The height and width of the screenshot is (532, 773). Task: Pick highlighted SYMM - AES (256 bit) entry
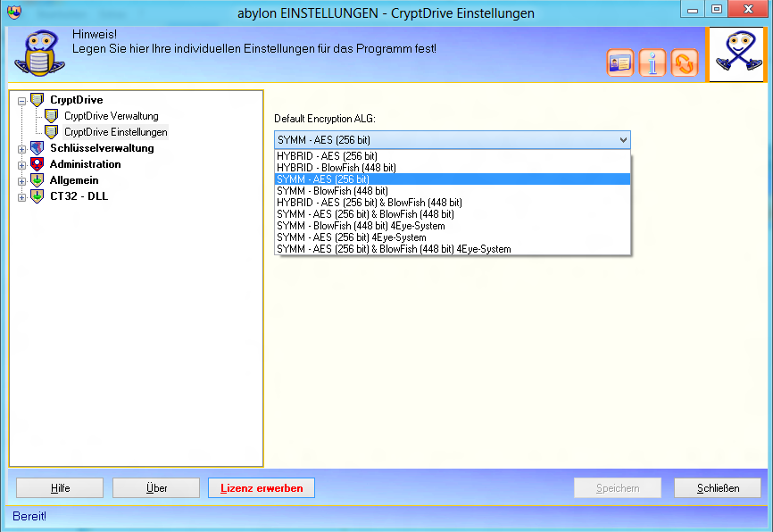click(x=452, y=179)
